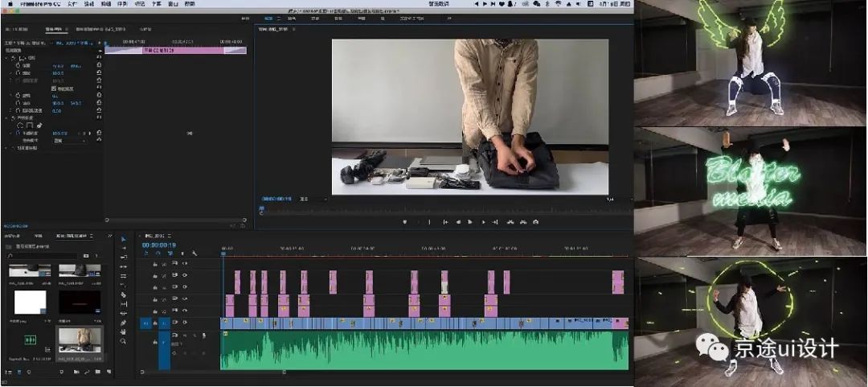Image resolution: width=868 pixels, height=387 pixels.
Task: Click the project panel search field
Action: click(42, 256)
